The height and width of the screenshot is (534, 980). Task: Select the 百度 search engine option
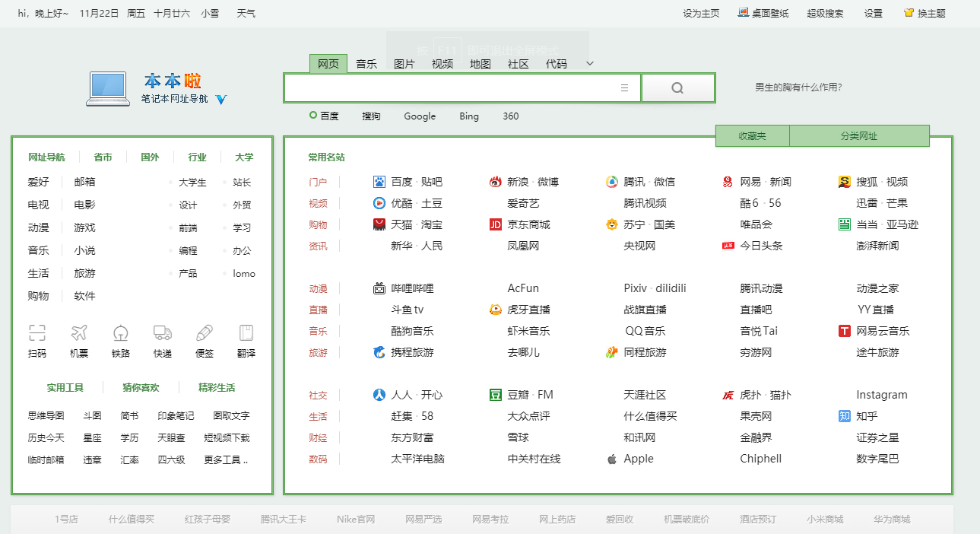click(x=325, y=116)
